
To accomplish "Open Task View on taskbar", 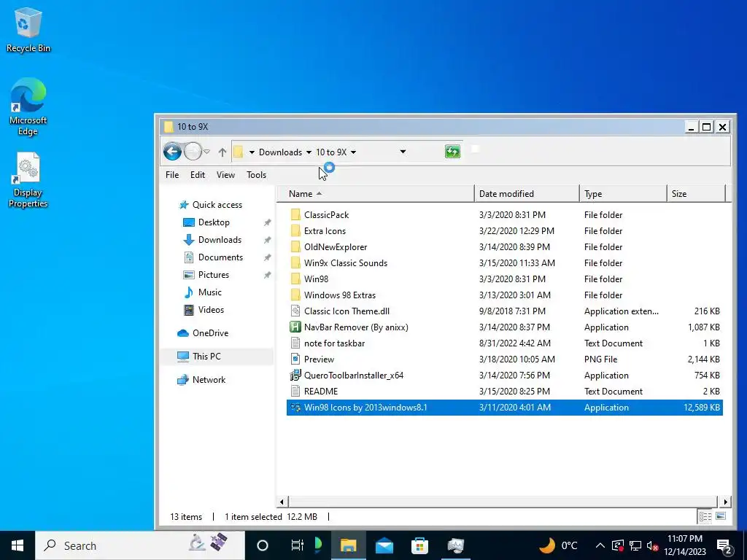I will [297, 545].
